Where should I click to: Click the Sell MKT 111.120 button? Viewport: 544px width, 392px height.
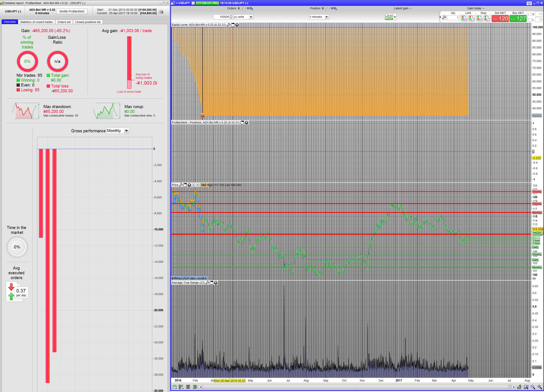500,18
